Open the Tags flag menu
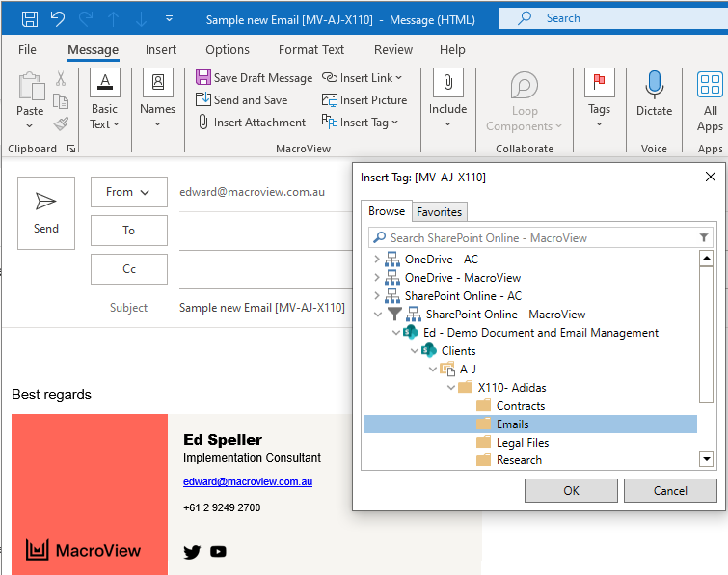This screenshot has height=575, width=728. point(599,98)
